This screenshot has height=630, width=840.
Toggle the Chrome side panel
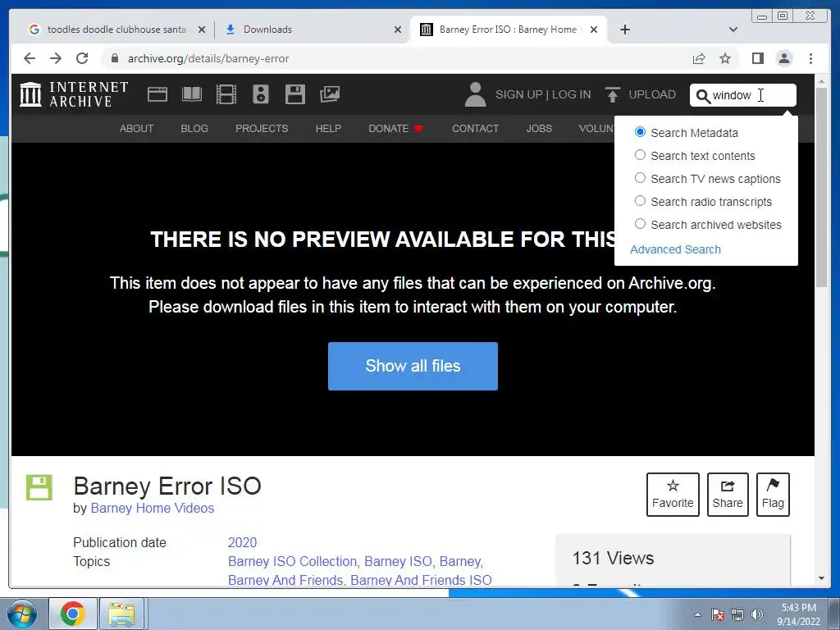click(x=757, y=58)
